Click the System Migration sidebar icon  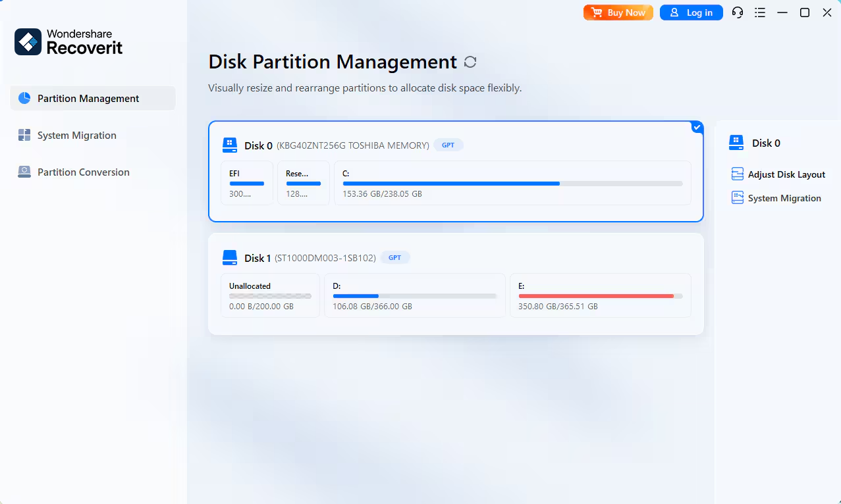click(x=24, y=135)
